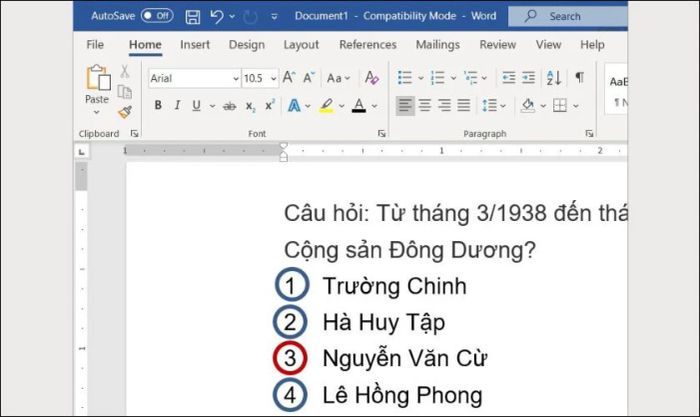The image size is (700, 417).
Task: Click the text Nguyễn Văn Cừ
Action: [404, 359]
